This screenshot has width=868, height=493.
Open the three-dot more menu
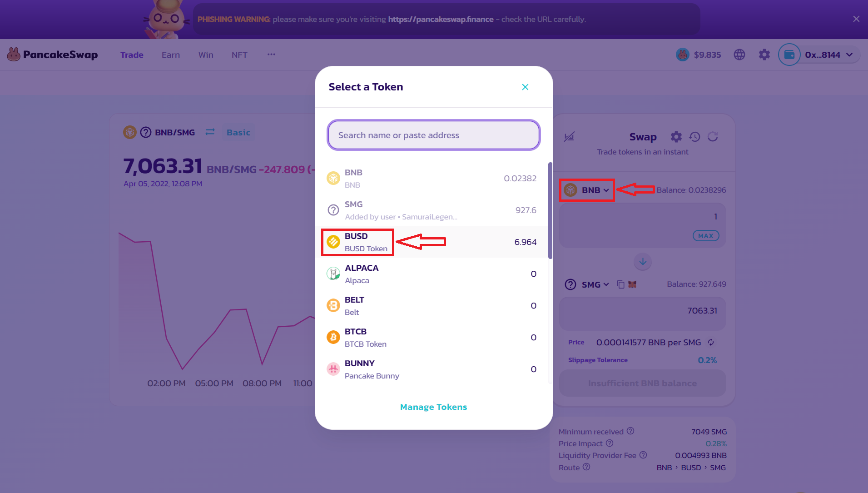[x=271, y=55]
